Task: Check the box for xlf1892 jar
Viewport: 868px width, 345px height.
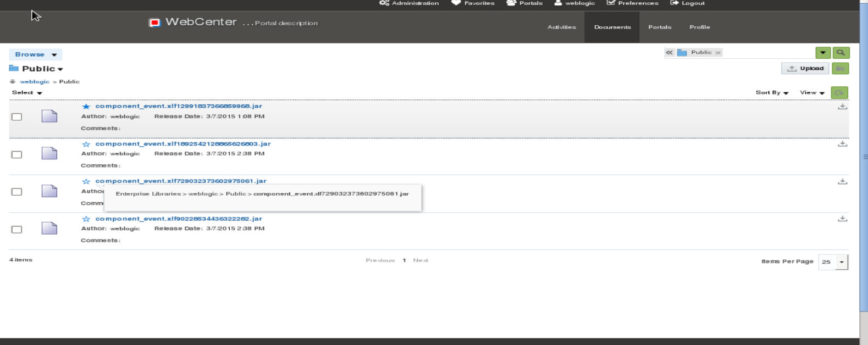Action: (17, 154)
